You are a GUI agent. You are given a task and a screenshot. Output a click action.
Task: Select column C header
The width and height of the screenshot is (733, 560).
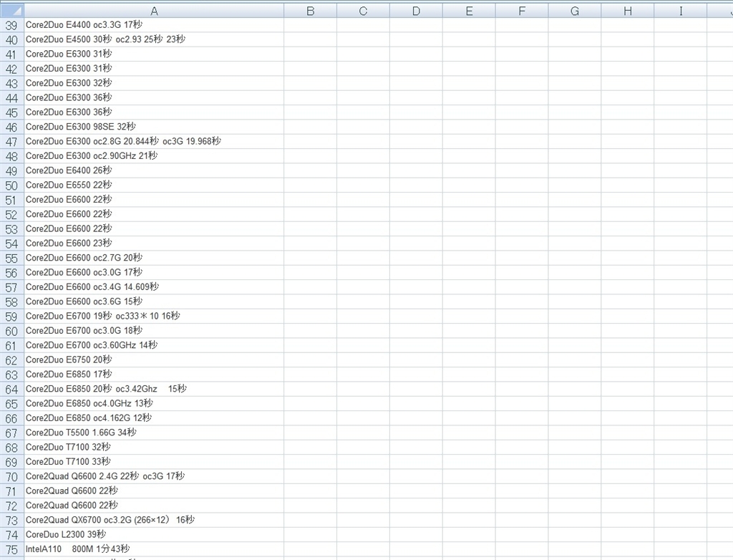coord(363,11)
